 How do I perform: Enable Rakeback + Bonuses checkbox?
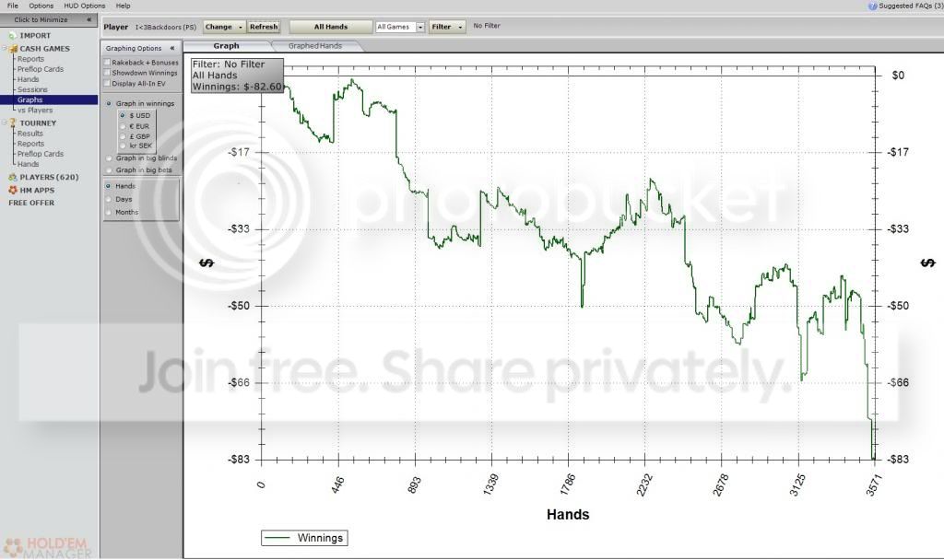point(107,62)
